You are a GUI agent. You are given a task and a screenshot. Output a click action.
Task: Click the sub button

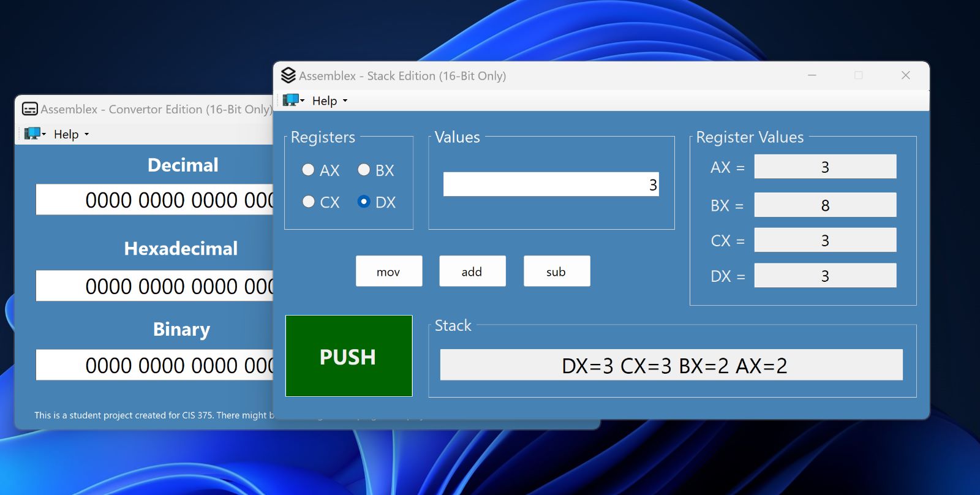click(557, 271)
